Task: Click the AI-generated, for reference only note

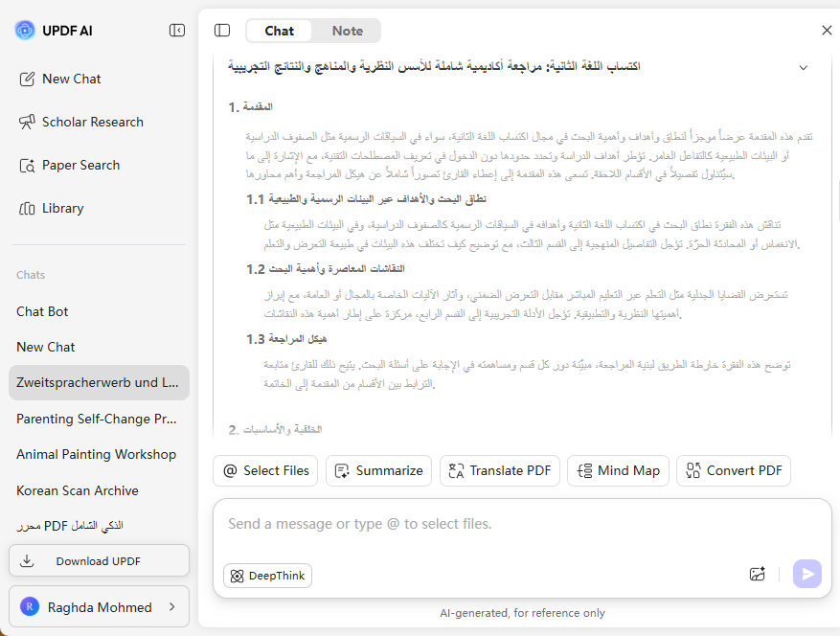Action: pyautogui.click(x=522, y=613)
